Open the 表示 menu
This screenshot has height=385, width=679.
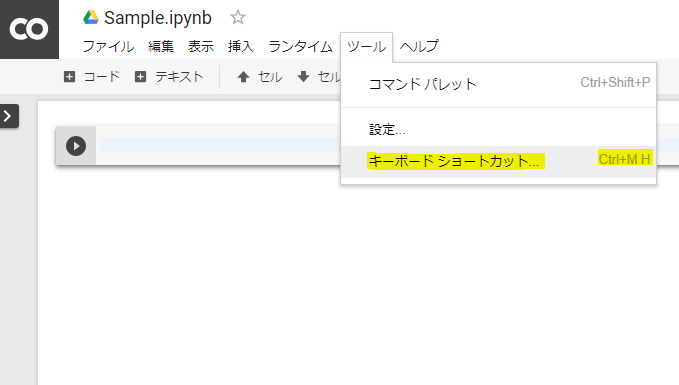[x=200, y=46]
